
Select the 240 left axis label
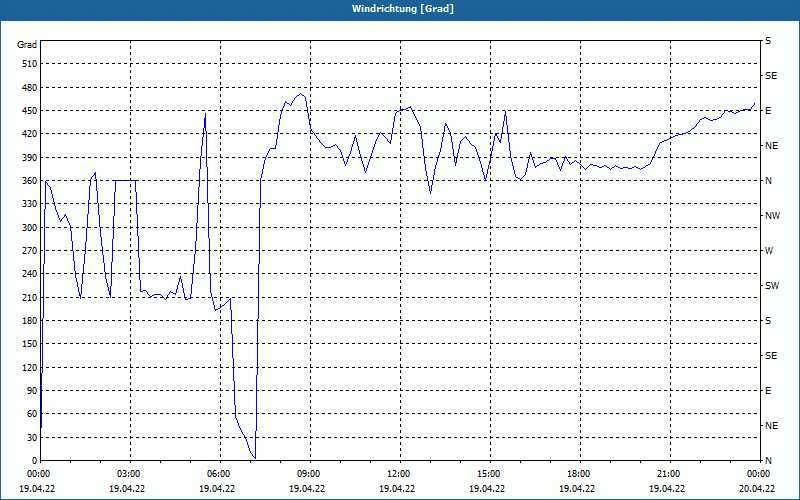click(30, 273)
